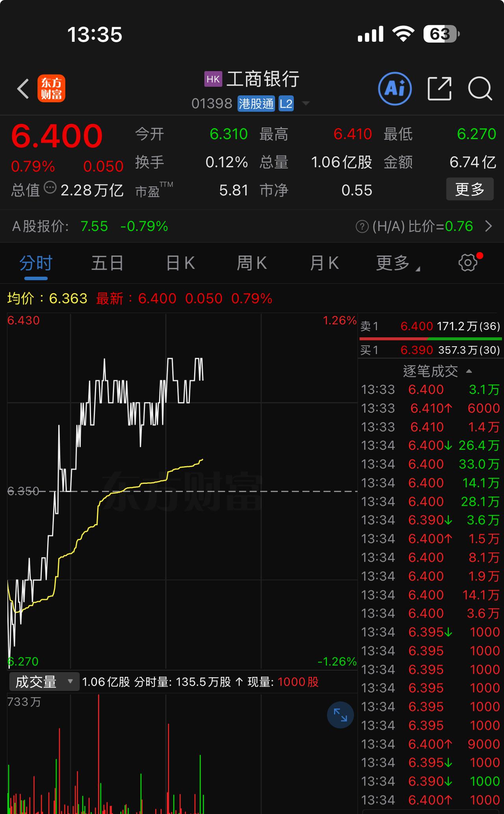Viewport: 504px width, 814px height.
Task: Tap the battery indicator
Action: (x=441, y=34)
